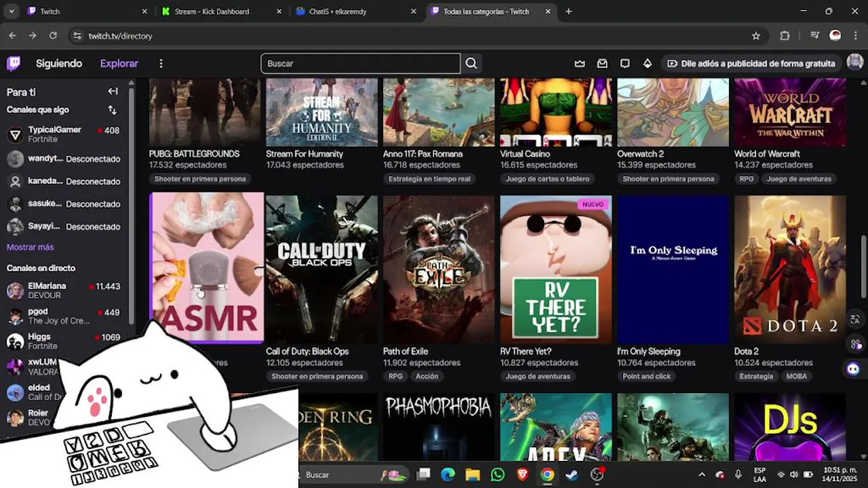Bookmark this page with the star icon
The height and width of the screenshot is (488, 868).
[756, 36]
